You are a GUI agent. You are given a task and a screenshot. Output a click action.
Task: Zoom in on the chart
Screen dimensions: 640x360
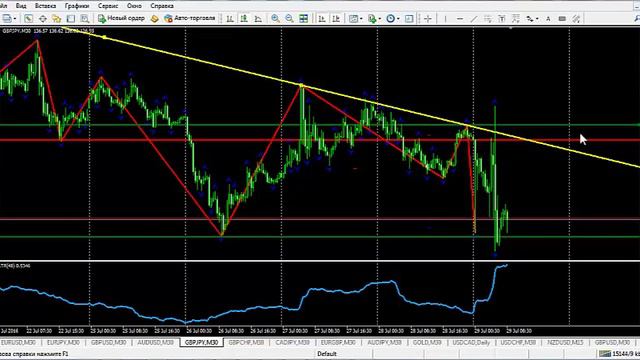(276, 18)
